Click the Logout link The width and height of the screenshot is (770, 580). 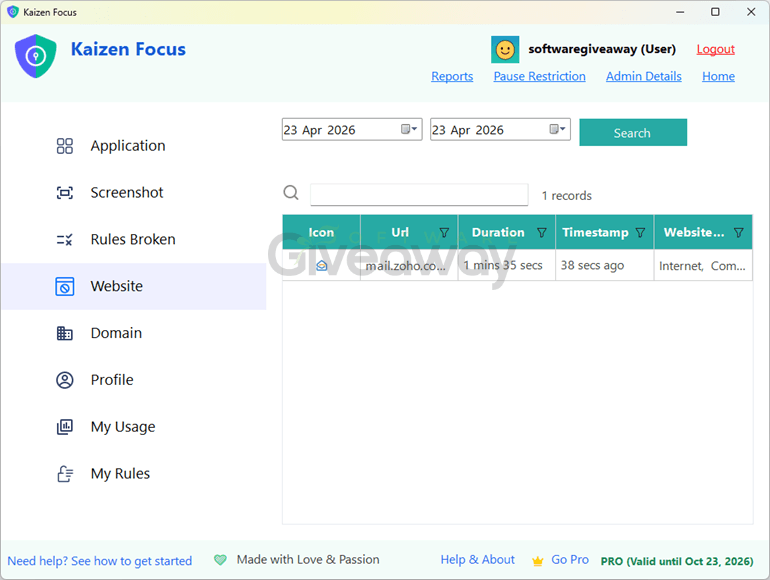pos(715,49)
